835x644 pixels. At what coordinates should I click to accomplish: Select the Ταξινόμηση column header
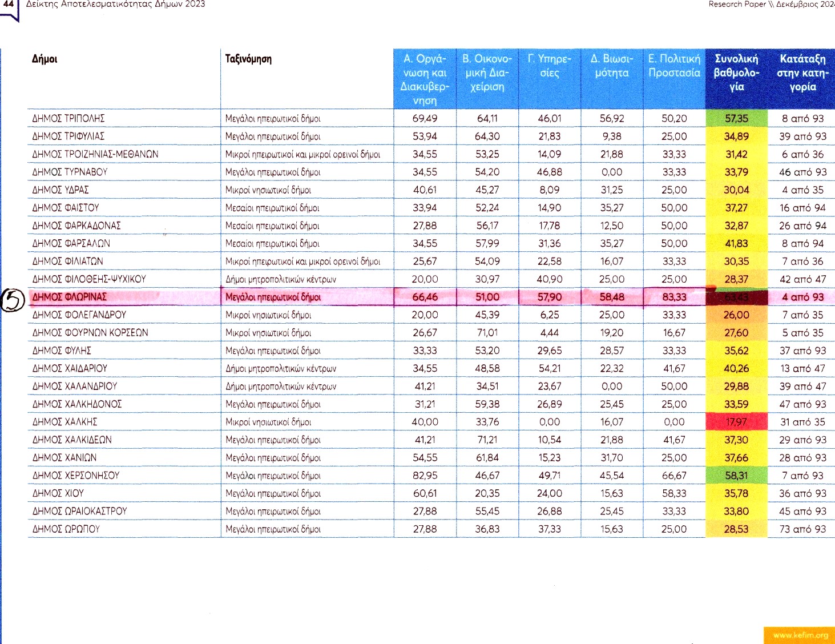click(x=248, y=59)
